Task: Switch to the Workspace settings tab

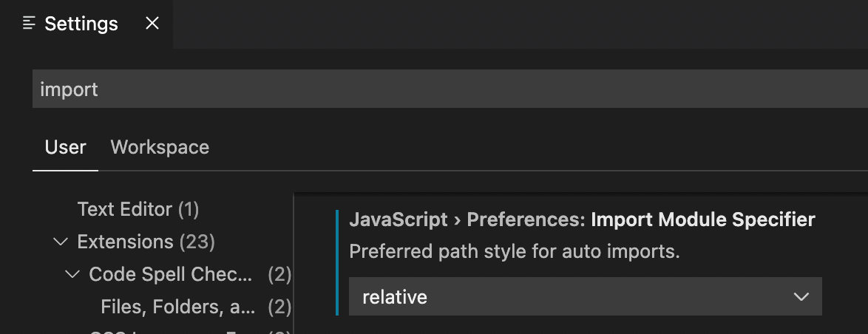Action: click(x=160, y=147)
